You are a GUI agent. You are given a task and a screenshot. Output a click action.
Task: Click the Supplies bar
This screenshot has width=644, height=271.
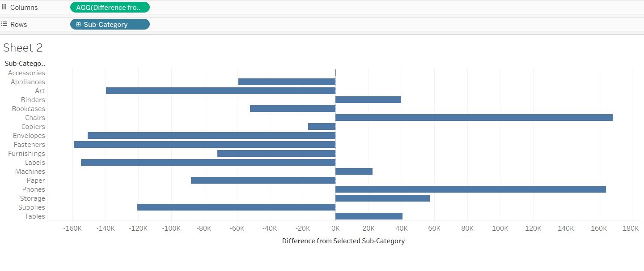[x=236, y=207]
